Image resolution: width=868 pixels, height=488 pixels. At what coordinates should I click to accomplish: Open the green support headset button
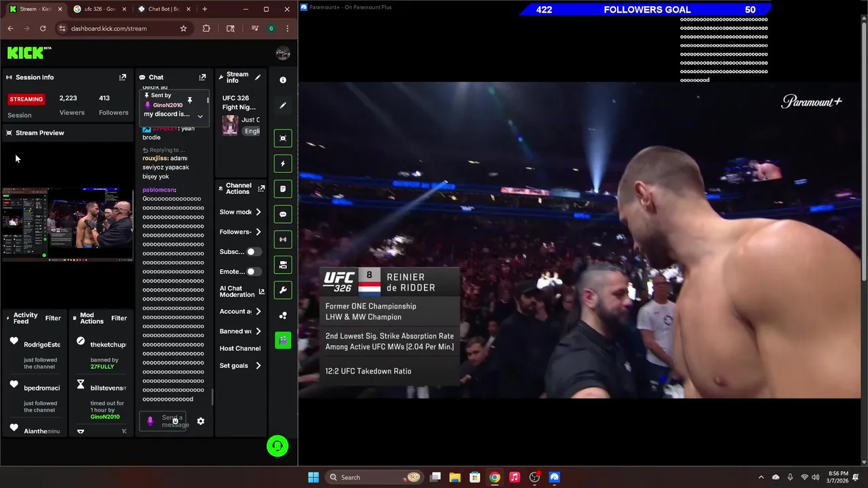click(277, 446)
